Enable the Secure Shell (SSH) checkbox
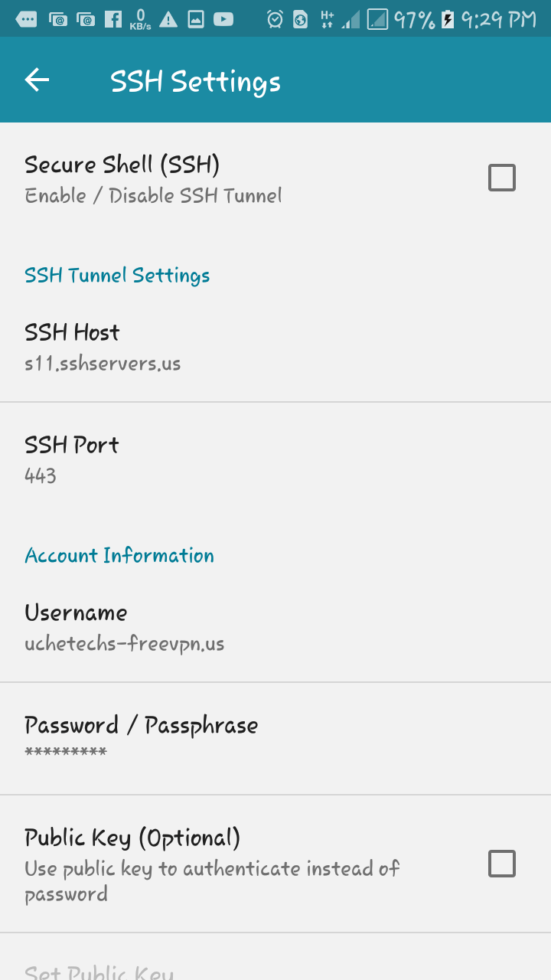The width and height of the screenshot is (551, 980). pyautogui.click(x=501, y=178)
